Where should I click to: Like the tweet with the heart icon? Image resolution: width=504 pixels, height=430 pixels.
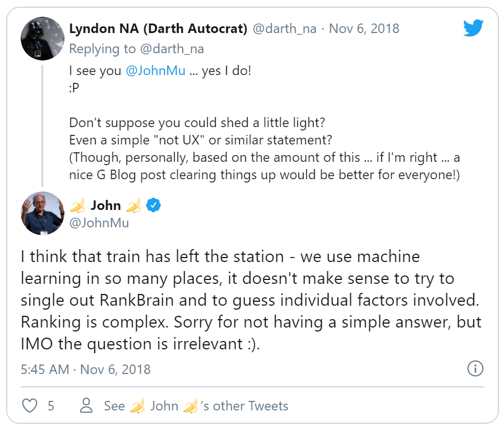pyautogui.click(x=29, y=405)
